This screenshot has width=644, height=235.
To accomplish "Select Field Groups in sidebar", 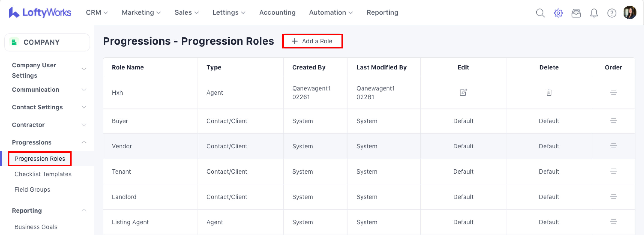I will (32, 190).
